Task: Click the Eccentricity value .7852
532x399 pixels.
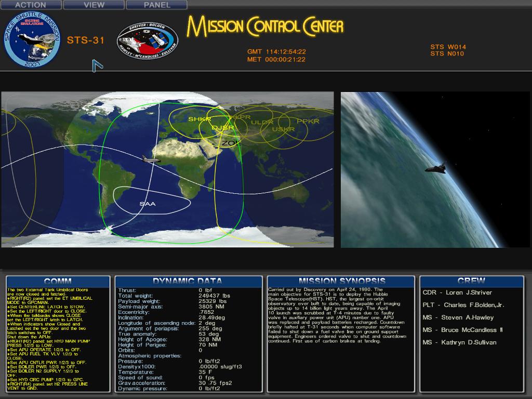Action: [206, 312]
